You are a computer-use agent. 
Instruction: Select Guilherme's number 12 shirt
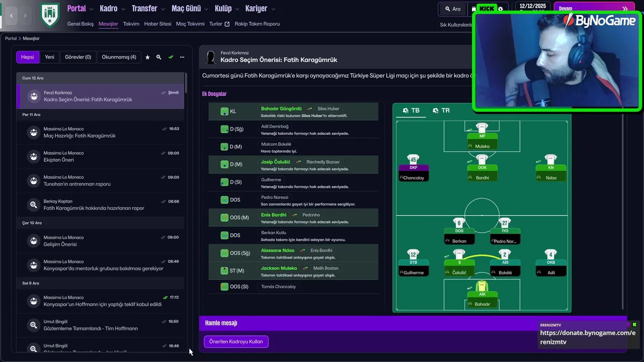(413, 254)
